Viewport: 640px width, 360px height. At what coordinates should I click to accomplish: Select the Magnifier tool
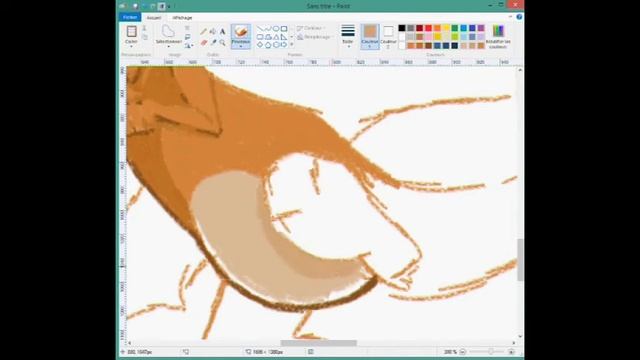(222, 42)
